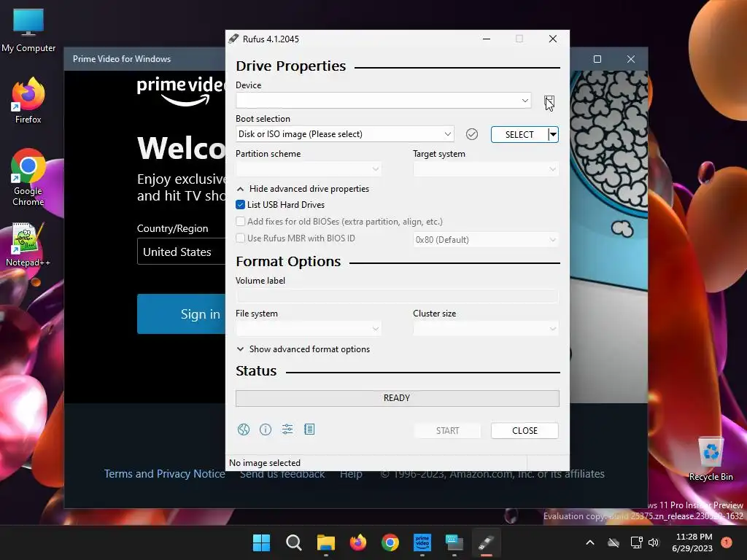Open File Explorer from the taskbar
747x560 pixels.
coord(326,542)
